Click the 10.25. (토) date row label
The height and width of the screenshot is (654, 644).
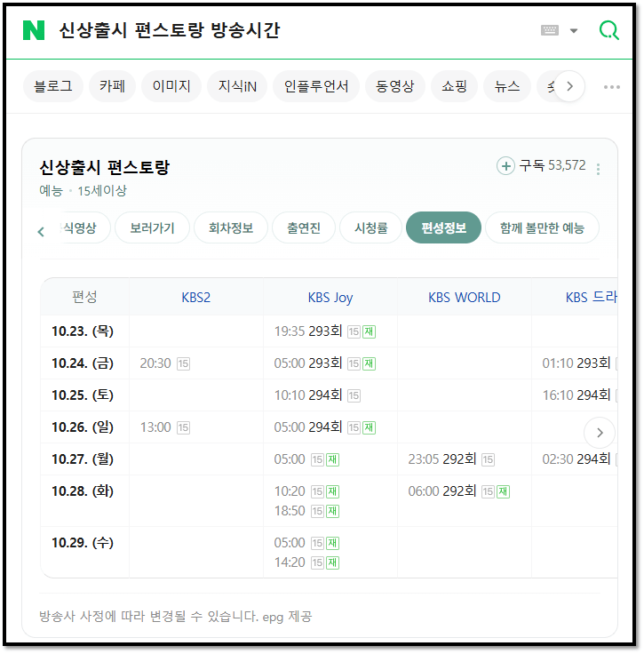pos(83,395)
